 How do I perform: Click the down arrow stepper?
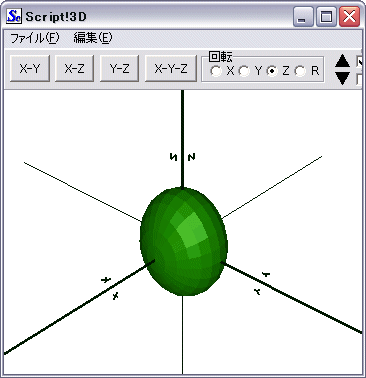(x=342, y=78)
